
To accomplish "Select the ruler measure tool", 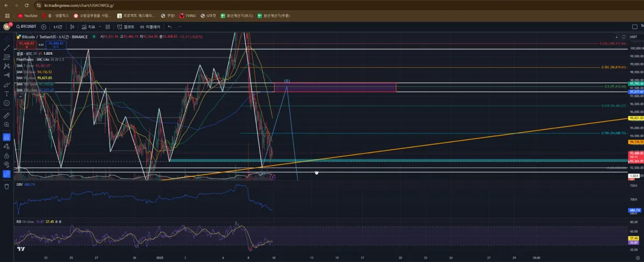I will pyautogui.click(x=6, y=115).
